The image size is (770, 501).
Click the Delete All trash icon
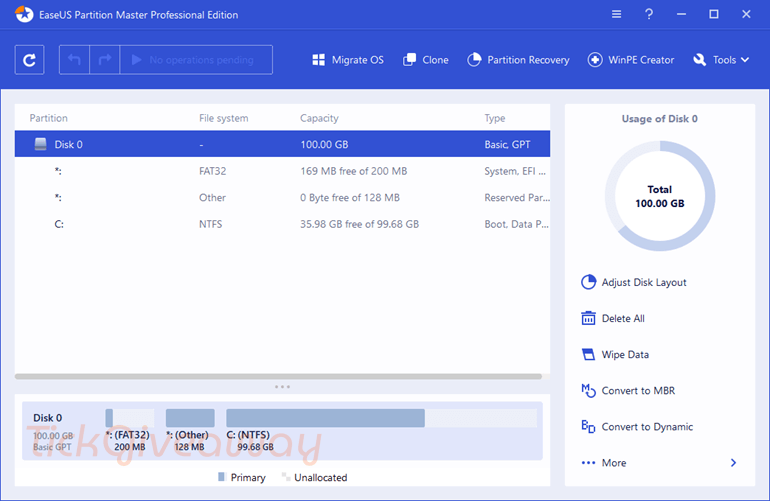(x=588, y=318)
